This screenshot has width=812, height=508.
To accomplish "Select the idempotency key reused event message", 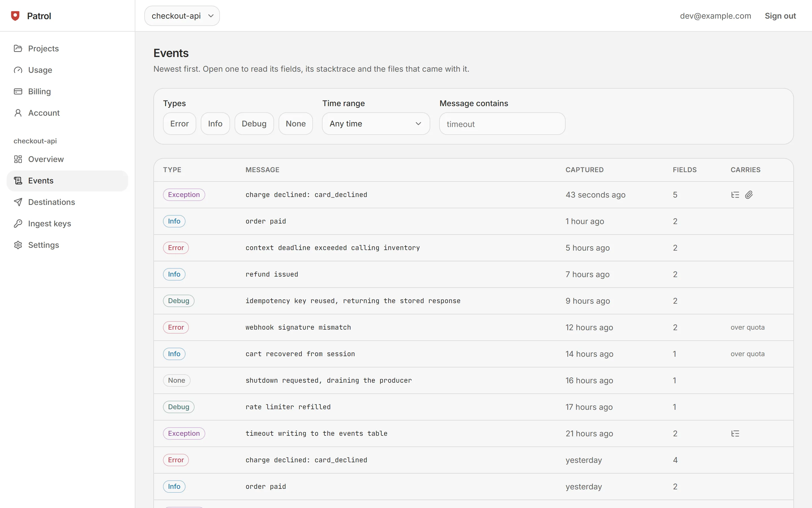I will tap(353, 301).
